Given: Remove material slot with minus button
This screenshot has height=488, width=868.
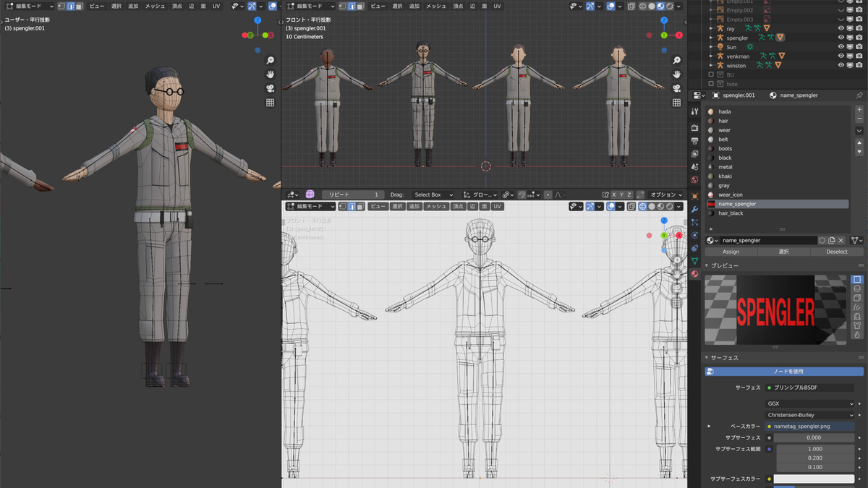Looking at the screenshot, I should tap(859, 119).
